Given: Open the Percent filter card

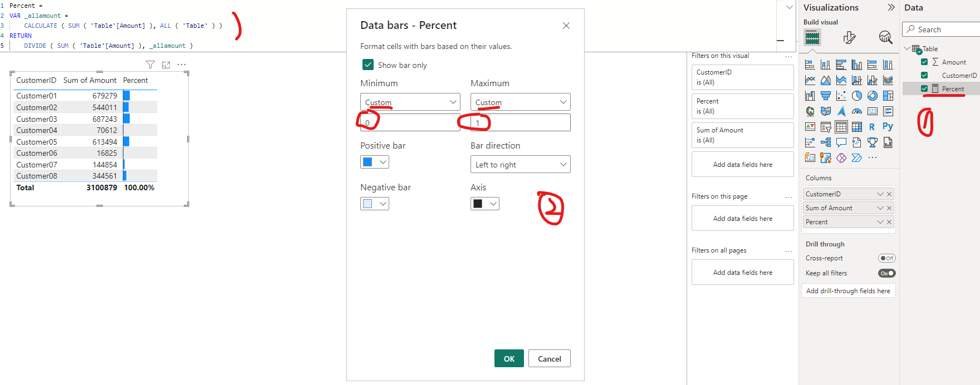Looking at the screenshot, I should pyautogui.click(x=742, y=106).
